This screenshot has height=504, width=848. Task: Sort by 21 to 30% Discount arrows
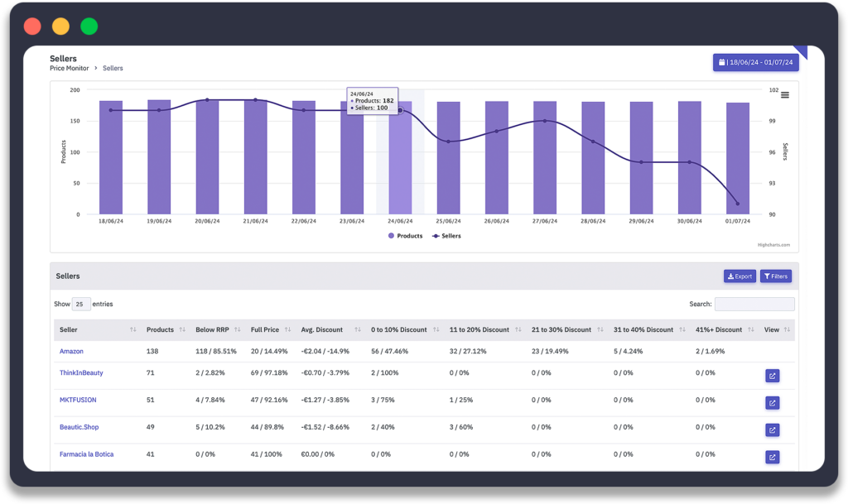tap(600, 329)
